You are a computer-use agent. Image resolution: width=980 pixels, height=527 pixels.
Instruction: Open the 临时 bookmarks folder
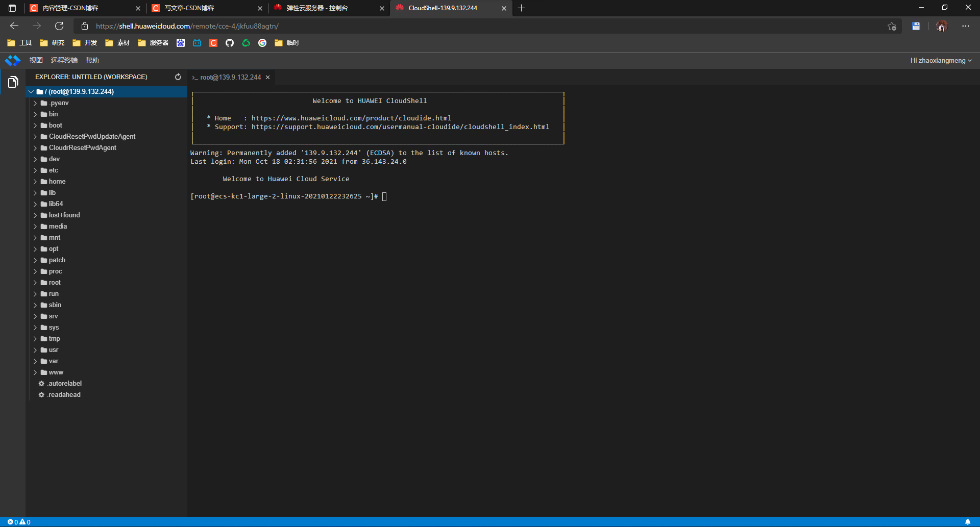(x=287, y=43)
